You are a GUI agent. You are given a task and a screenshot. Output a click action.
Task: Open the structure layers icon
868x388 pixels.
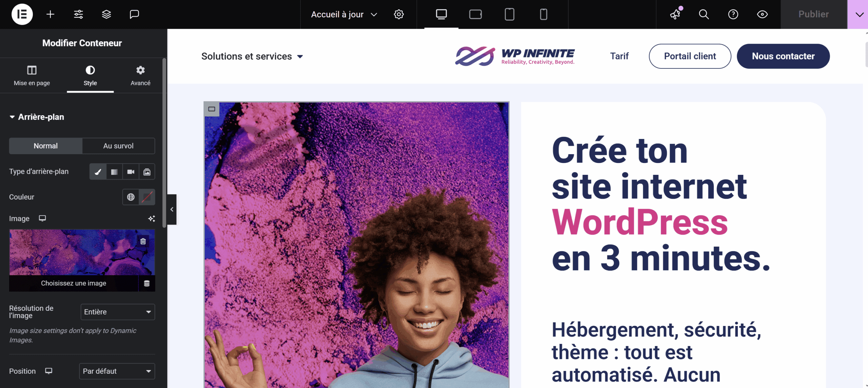(x=106, y=14)
